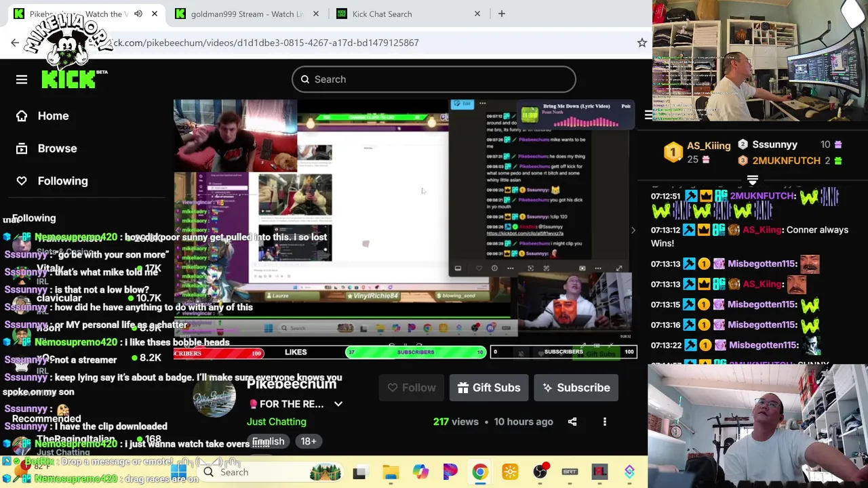Viewport: 868px width, 488px height.
Task: Go back with the browser arrow
Action: pos(15,43)
